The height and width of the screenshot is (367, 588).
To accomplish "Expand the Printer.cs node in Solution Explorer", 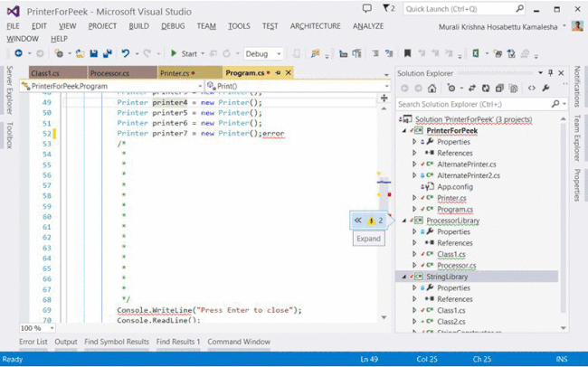I will [414, 197].
